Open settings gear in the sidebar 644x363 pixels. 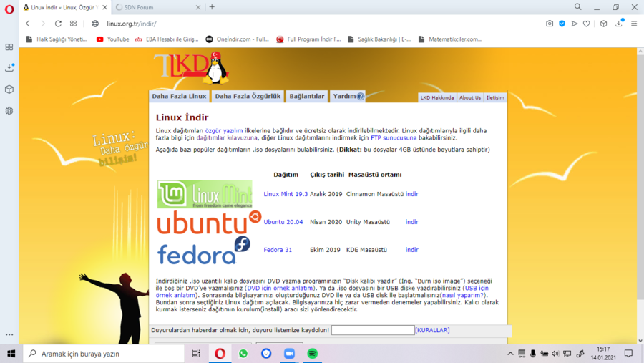(x=9, y=111)
